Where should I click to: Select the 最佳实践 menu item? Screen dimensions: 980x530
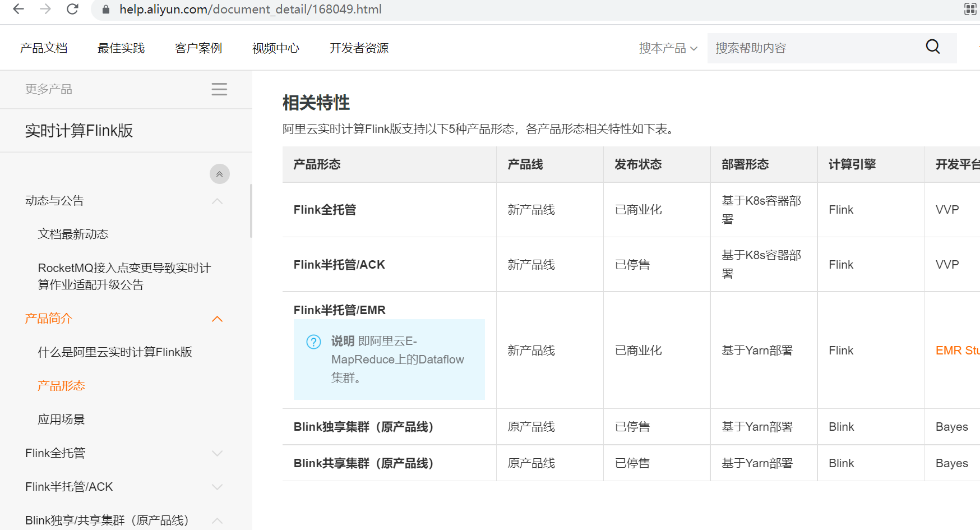[121, 48]
